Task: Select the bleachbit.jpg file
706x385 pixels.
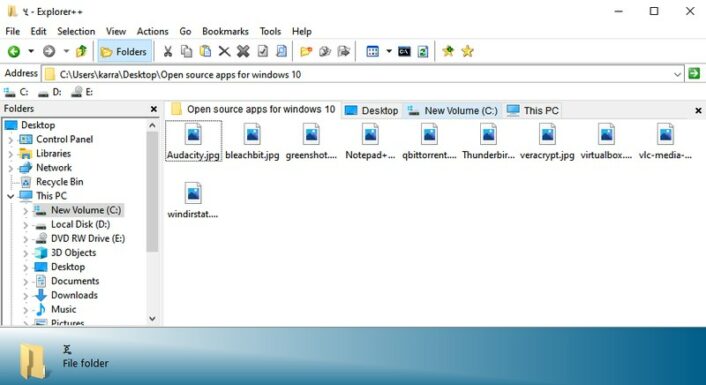Action: (252, 141)
